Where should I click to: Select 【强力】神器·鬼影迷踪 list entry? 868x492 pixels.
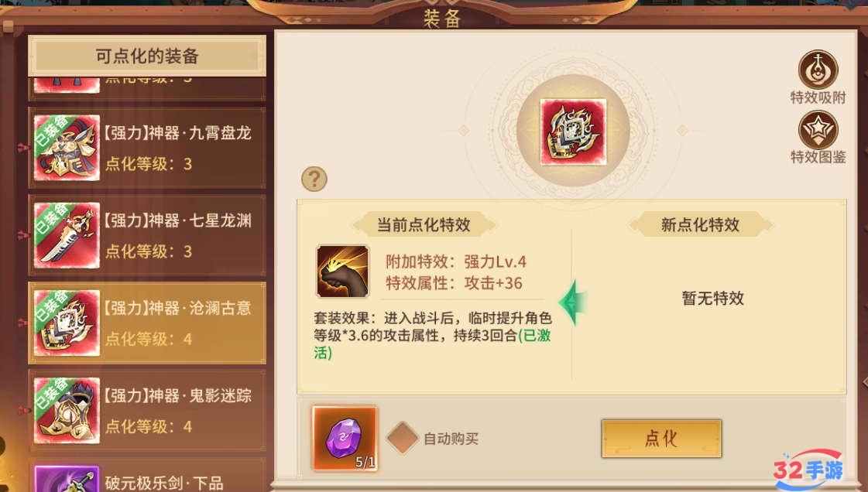point(147,411)
